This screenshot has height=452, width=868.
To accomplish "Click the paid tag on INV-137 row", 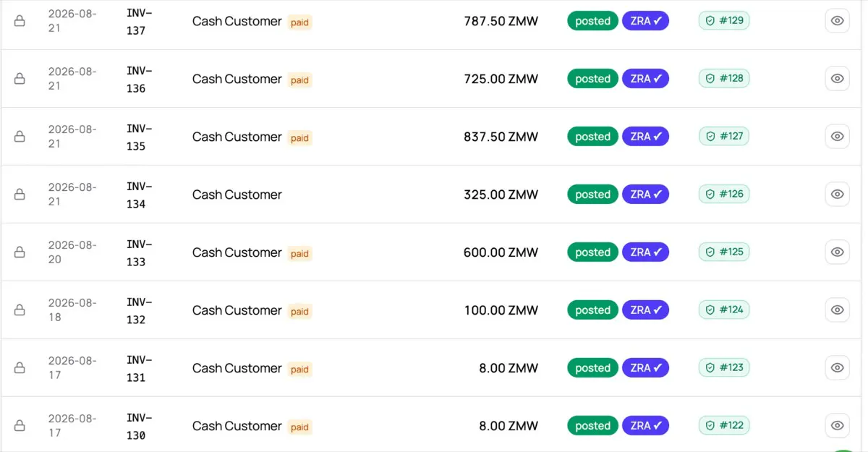I will 299,22.
